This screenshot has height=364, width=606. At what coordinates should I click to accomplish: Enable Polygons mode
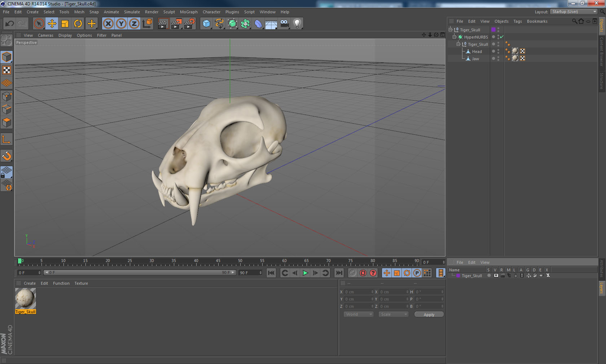point(6,123)
